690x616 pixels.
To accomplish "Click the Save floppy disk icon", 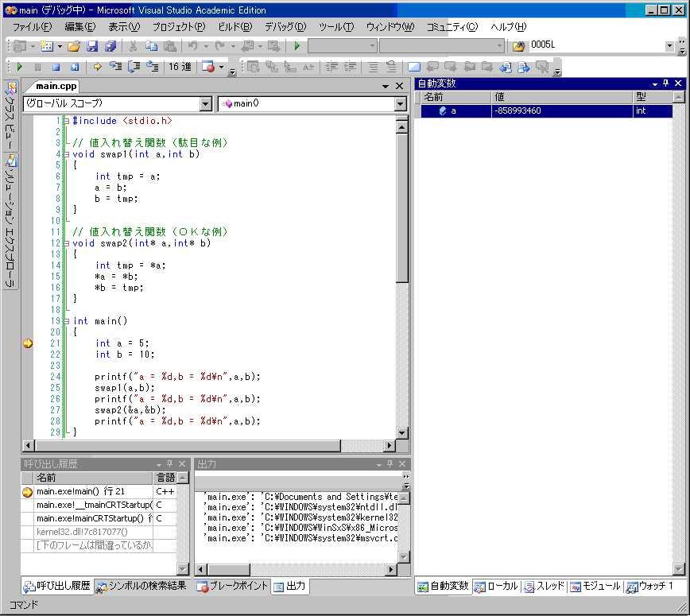I will pos(92,46).
